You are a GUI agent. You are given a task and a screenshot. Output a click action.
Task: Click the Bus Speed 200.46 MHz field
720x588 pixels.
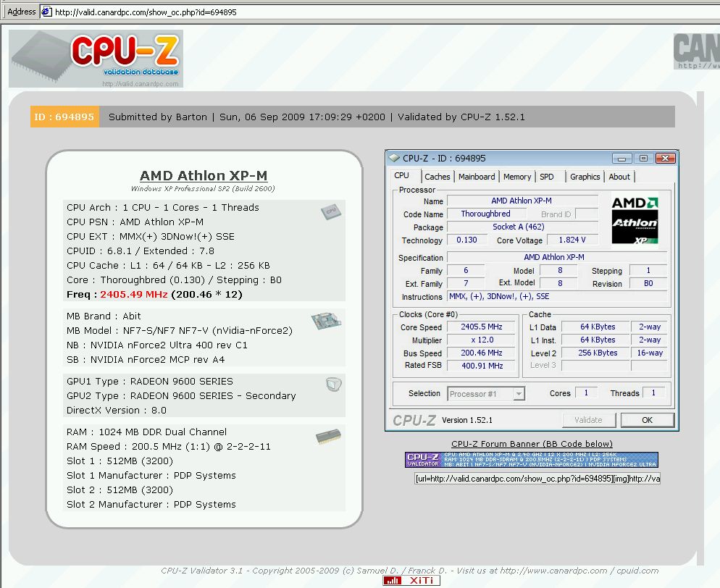click(x=481, y=353)
